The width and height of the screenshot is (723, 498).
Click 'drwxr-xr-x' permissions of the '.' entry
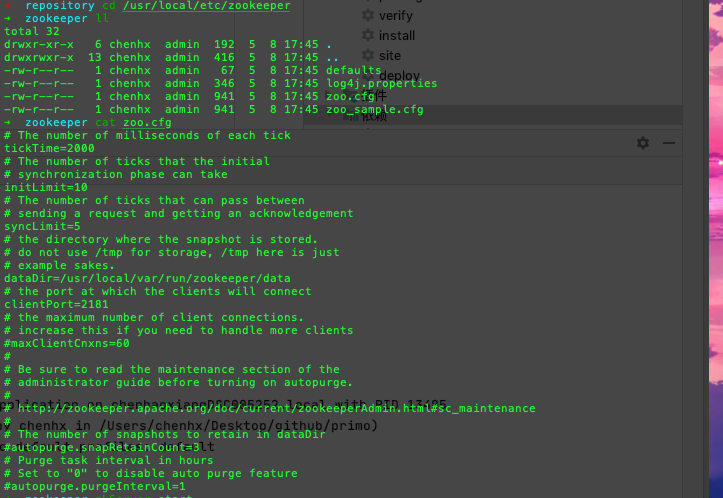click(39, 44)
